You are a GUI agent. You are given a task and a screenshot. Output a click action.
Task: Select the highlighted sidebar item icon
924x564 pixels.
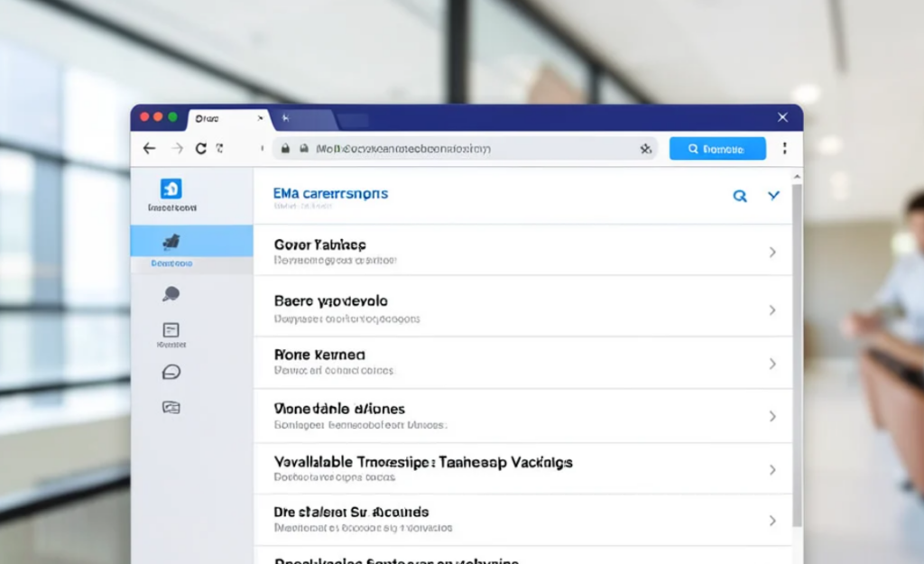pyautogui.click(x=171, y=241)
